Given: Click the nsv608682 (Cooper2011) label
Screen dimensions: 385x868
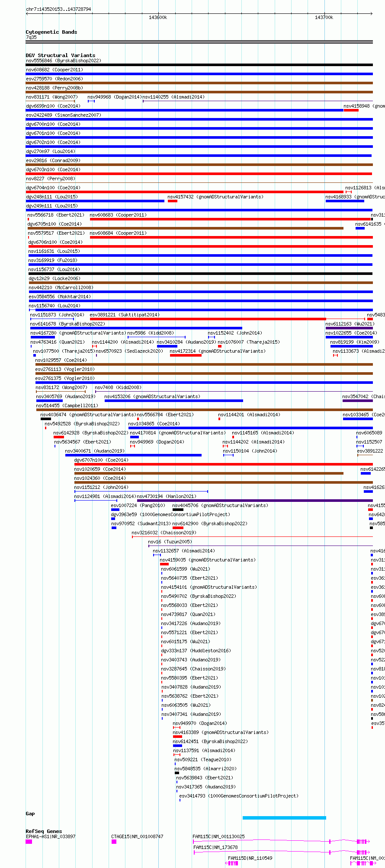Looking at the screenshot, I should pyautogui.click(x=55, y=70).
